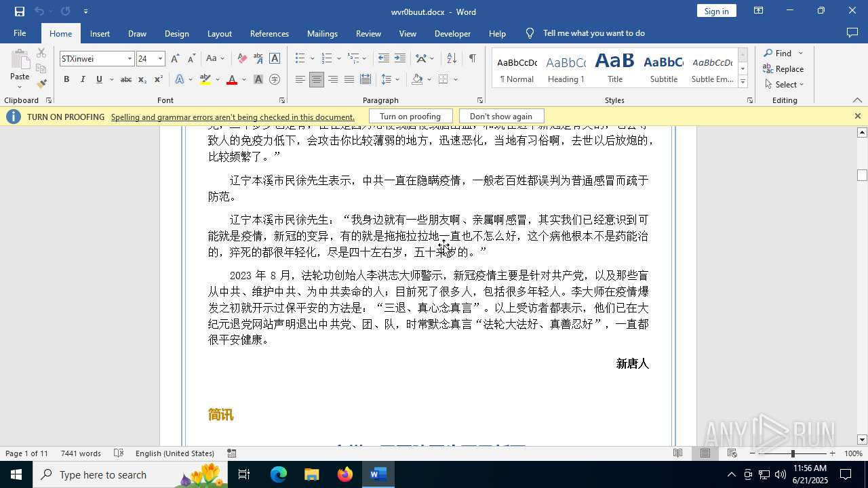The image size is (868, 488).
Task: Toggle show paragraph marks
Action: 472,59
